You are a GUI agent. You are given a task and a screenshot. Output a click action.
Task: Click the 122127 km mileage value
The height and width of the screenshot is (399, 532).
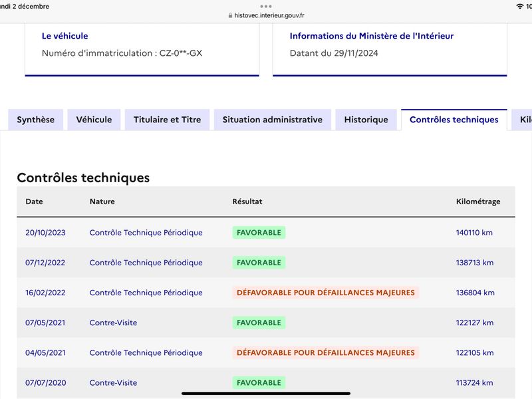(475, 323)
